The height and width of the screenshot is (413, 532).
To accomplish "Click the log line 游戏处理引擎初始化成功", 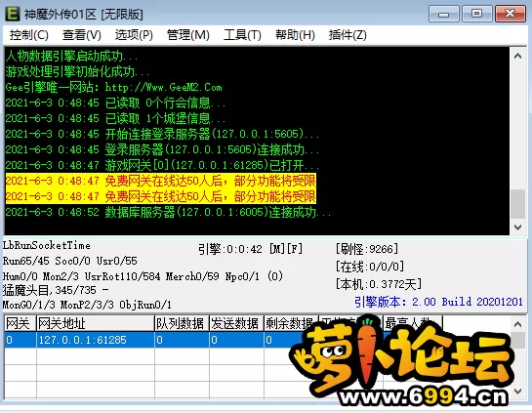I will (77, 71).
